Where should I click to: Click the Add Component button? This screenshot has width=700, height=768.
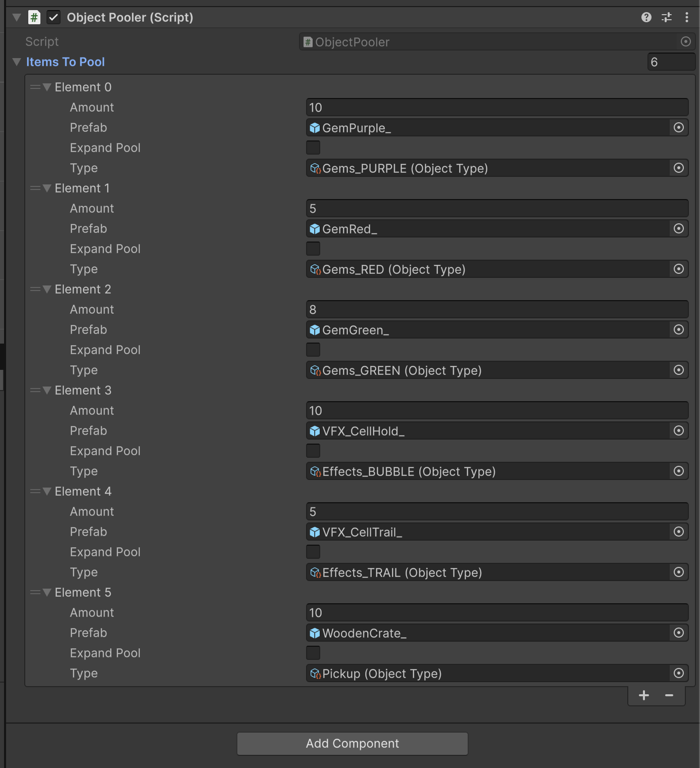(x=352, y=744)
